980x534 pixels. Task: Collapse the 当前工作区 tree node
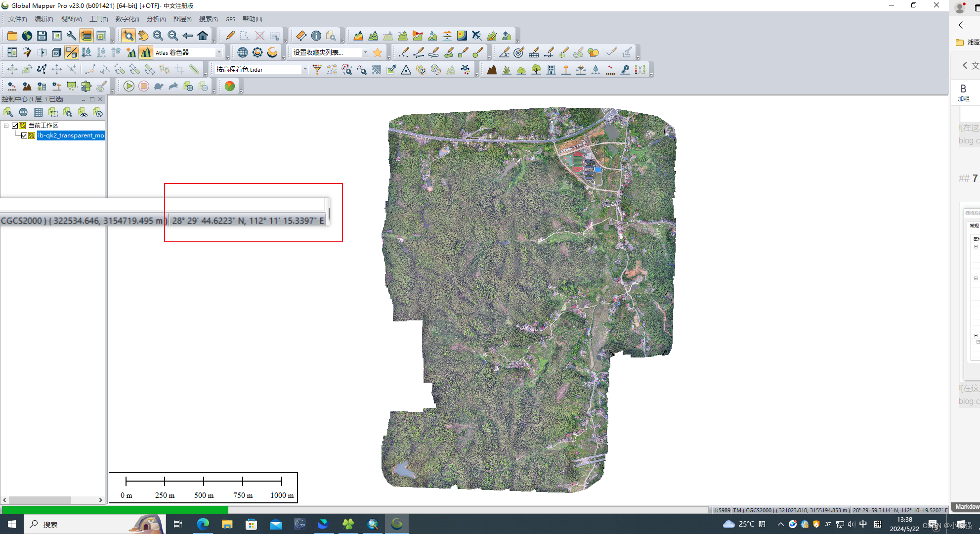pos(6,126)
